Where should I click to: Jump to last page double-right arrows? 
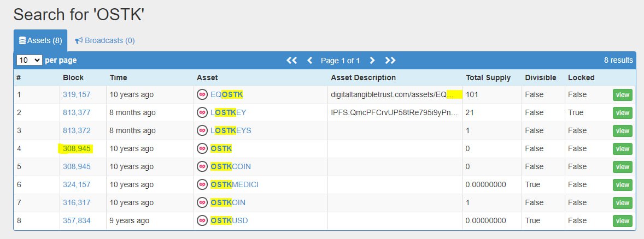click(x=390, y=60)
